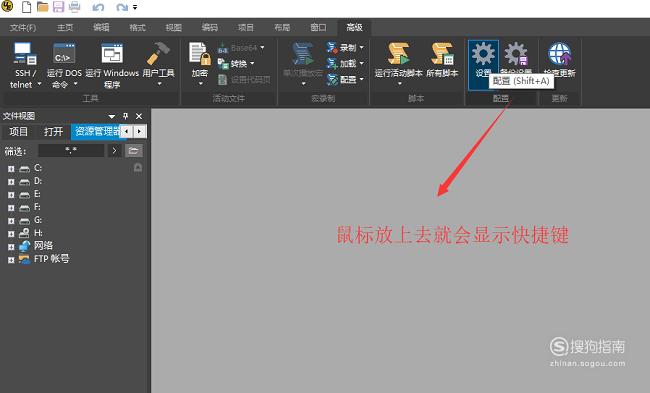Switch to the 编辑 ribbon tab
Image resolution: width=650 pixels, height=393 pixels.
click(x=101, y=28)
